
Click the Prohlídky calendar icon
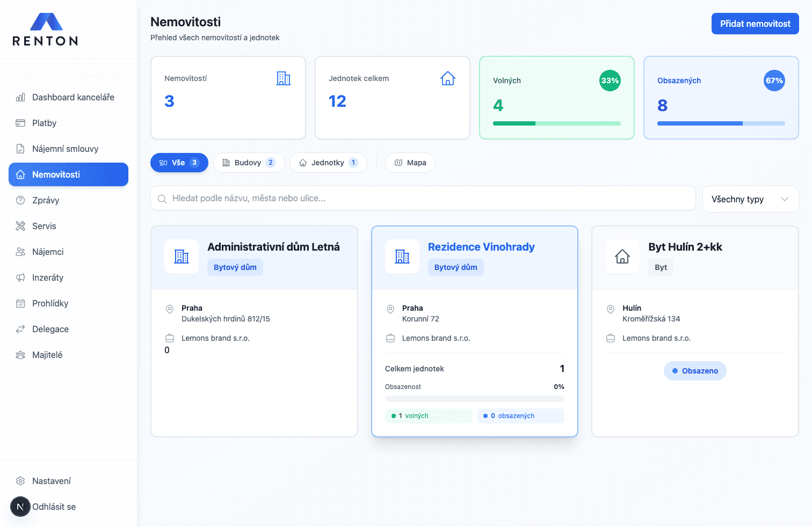point(20,303)
